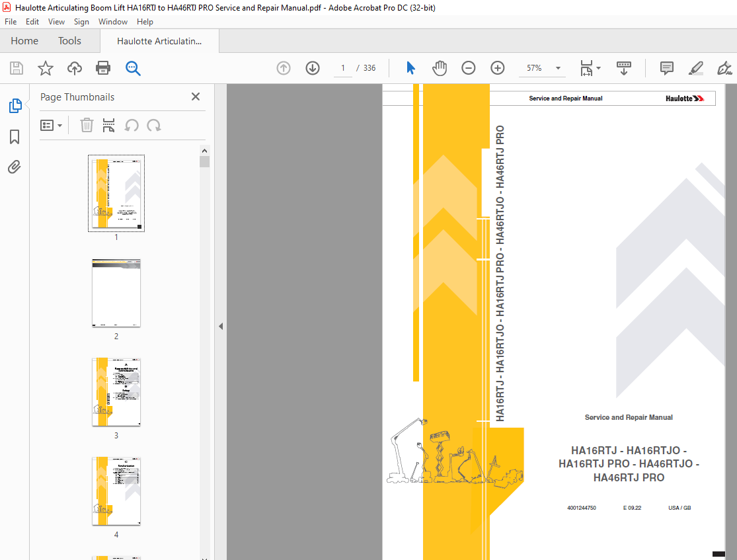Click the Fit page width scrolling icon
Image resolution: width=737 pixels, height=560 pixels.
click(x=586, y=68)
